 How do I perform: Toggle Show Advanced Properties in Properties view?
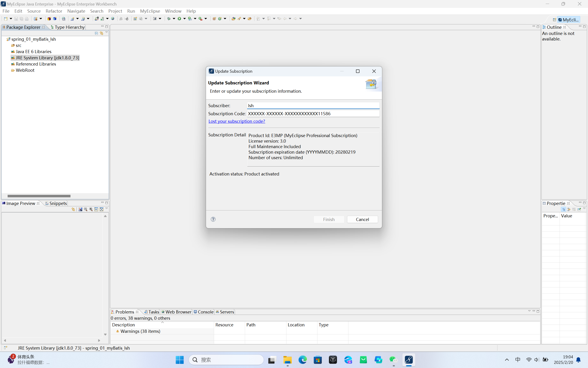(569, 209)
